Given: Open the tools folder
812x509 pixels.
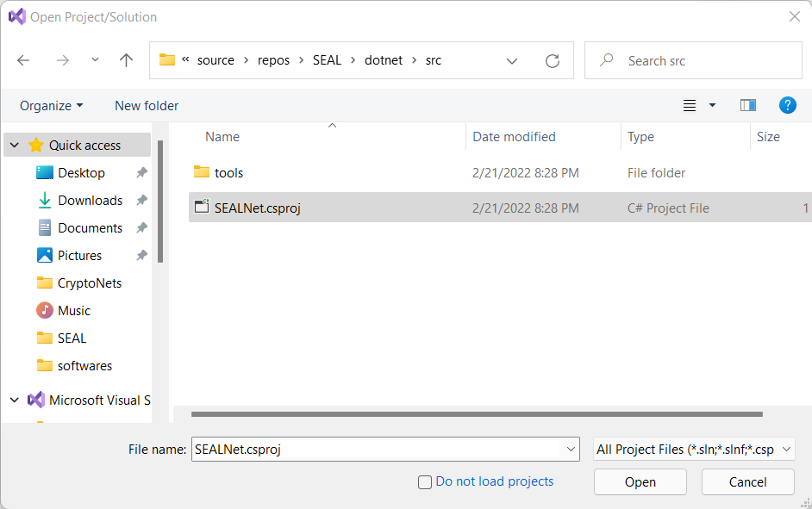Looking at the screenshot, I should tap(228, 173).
